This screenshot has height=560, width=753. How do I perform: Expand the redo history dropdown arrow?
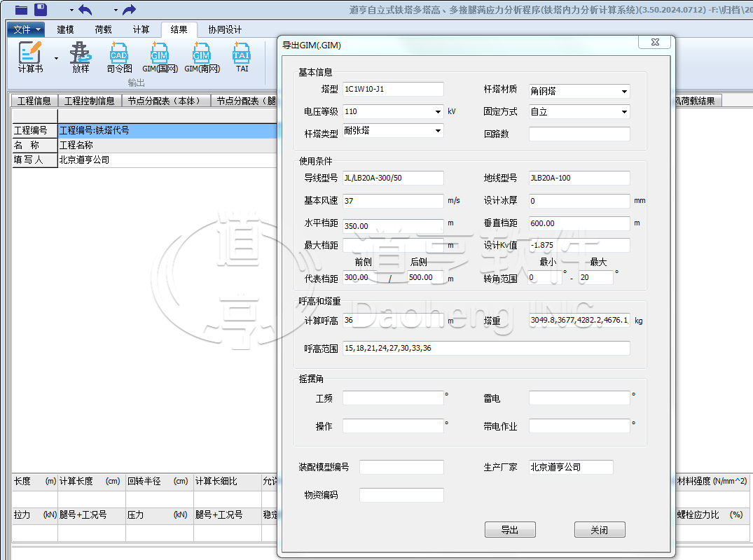tap(116, 10)
